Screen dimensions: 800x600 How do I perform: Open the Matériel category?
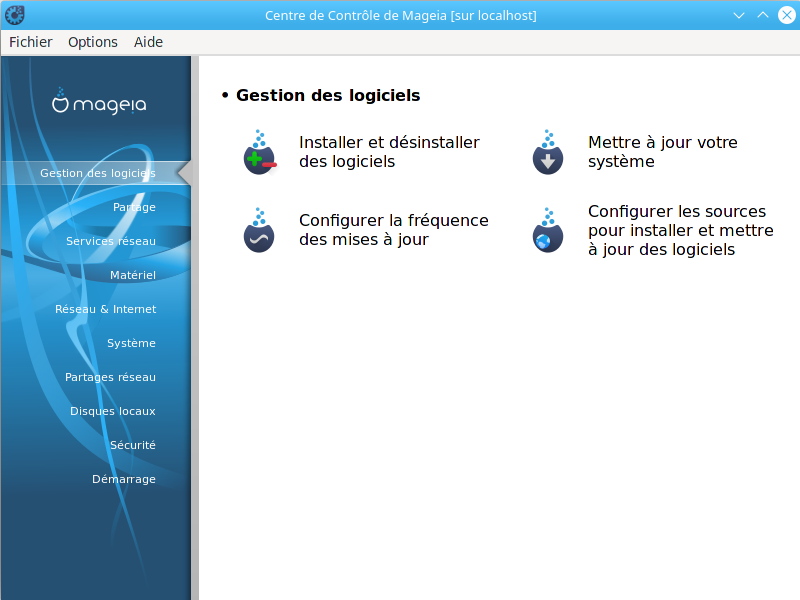pyautogui.click(x=133, y=275)
